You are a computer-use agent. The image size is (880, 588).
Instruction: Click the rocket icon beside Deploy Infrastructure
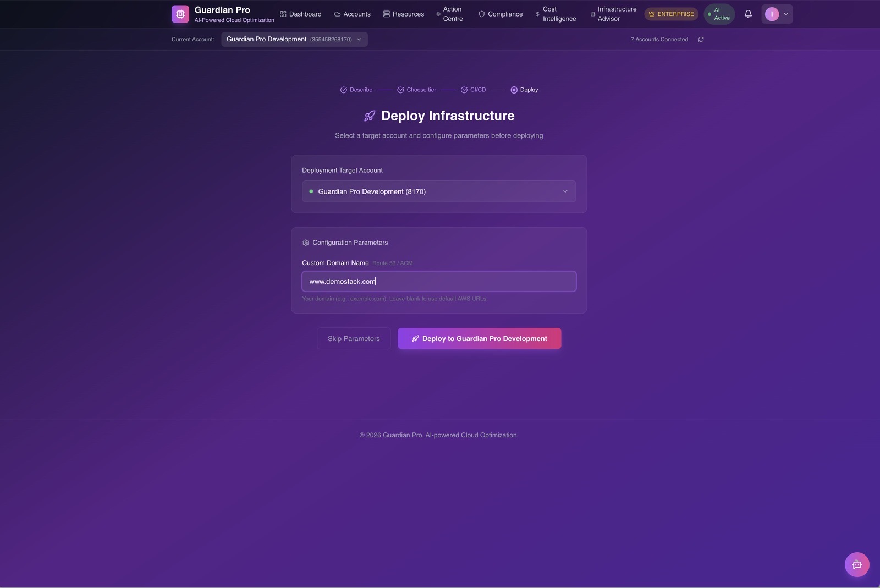coord(370,116)
